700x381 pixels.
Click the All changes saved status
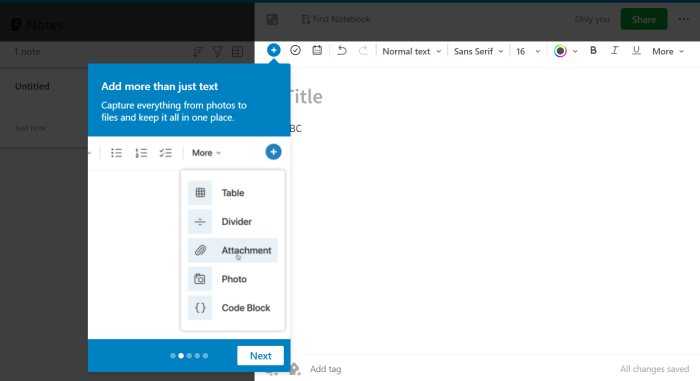click(654, 369)
